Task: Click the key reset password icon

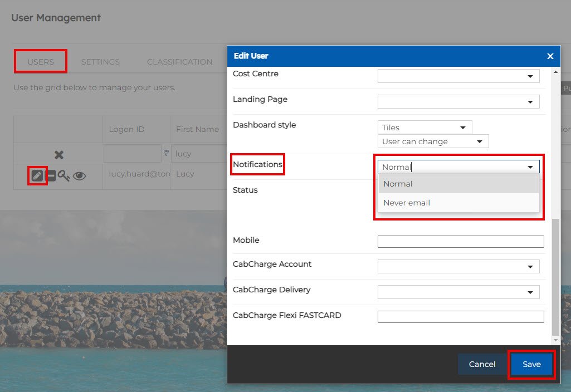Action: coord(64,176)
